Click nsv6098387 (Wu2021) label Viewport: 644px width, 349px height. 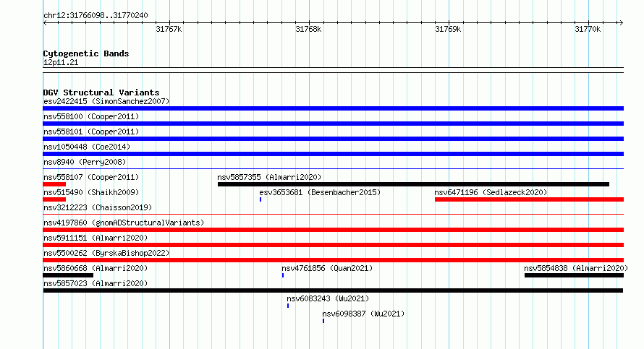click(363, 314)
